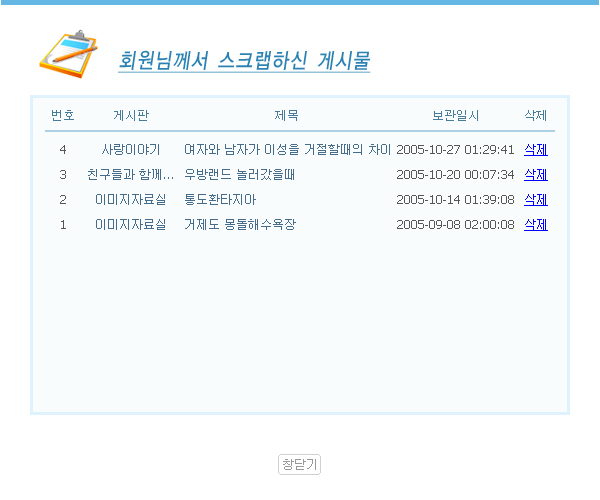This screenshot has width=600, height=500.
Task: Click the date 2005-10-14 01:39:08
Action: pos(455,200)
